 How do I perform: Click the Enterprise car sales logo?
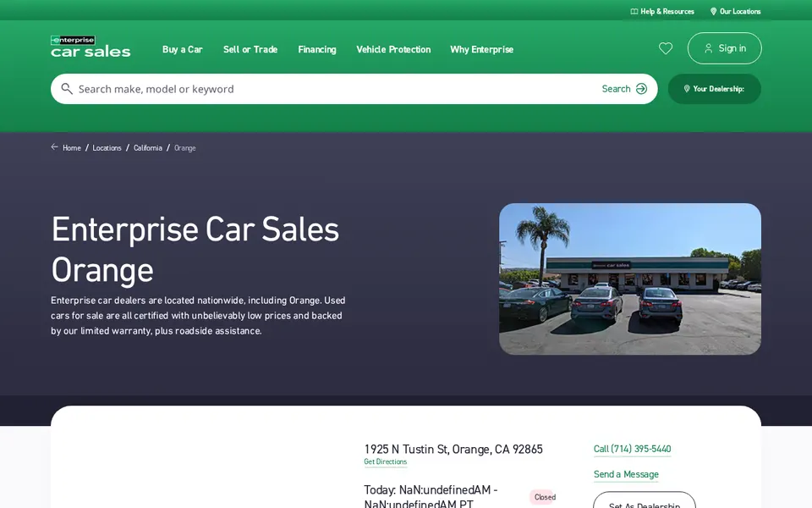91,47
